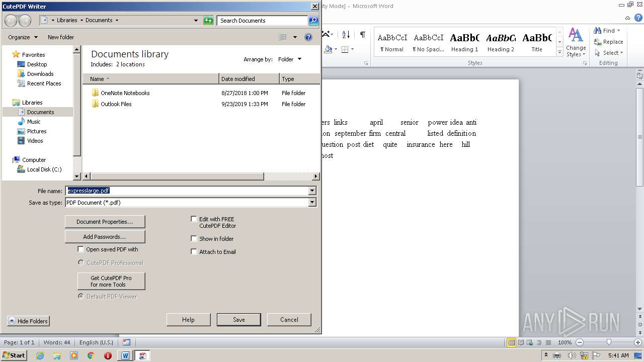Open Document Properties
Screen dimensions: 644x362
click(105, 222)
